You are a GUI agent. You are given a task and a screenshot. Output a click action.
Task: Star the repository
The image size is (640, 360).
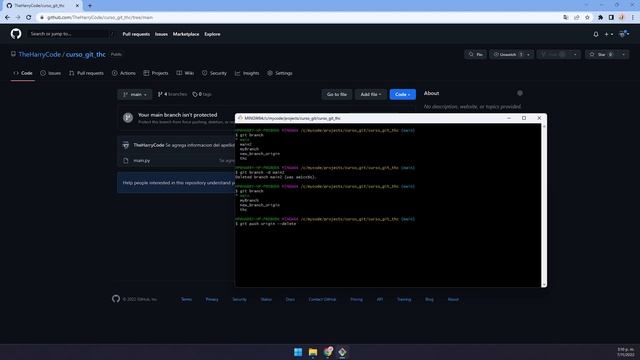click(x=602, y=54)
